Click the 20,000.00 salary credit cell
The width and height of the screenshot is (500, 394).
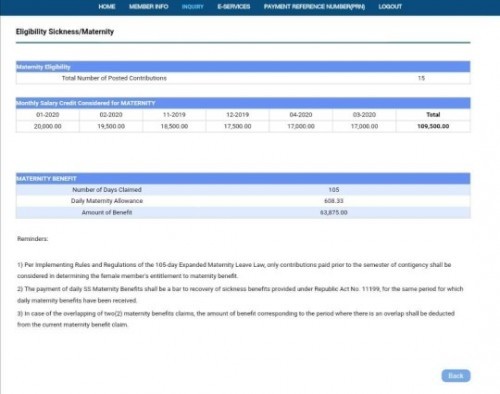[x=48, y=126]
